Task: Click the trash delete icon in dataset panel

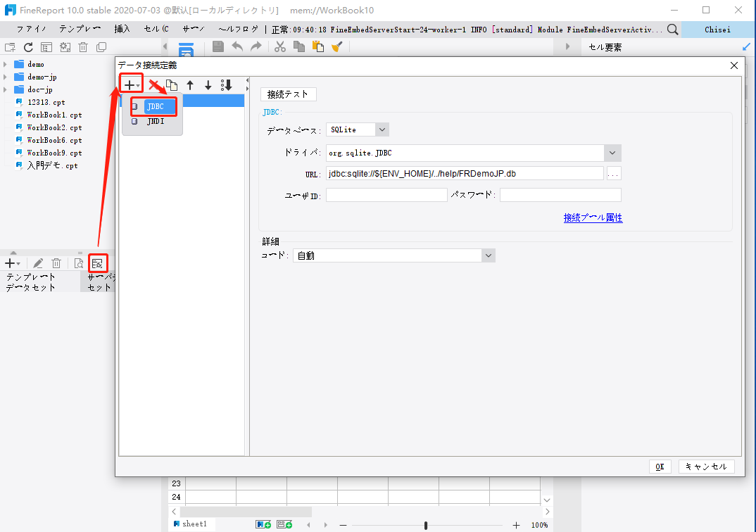Action: pyautogui.click(x=56, y=262)
